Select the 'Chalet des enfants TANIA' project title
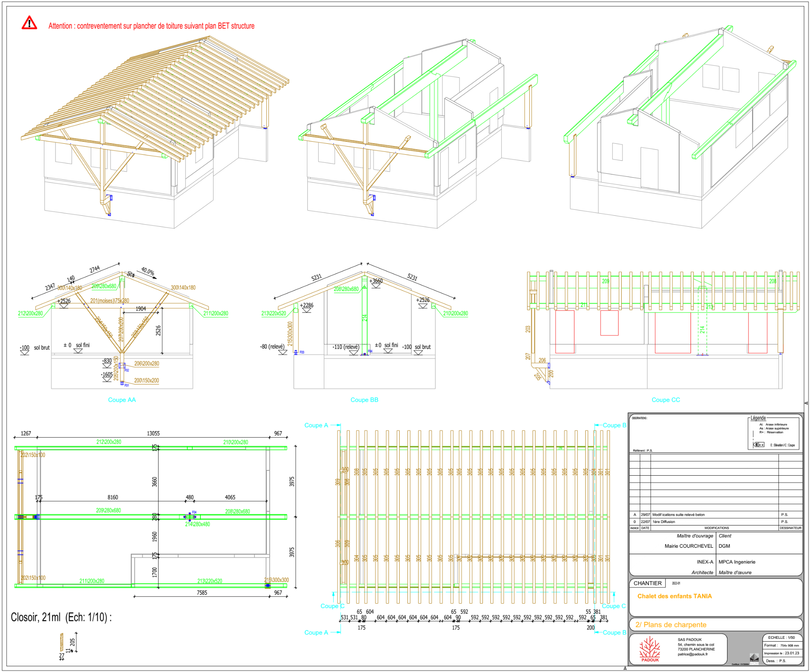The image size is (810, 672). click(x=675, y=596)
